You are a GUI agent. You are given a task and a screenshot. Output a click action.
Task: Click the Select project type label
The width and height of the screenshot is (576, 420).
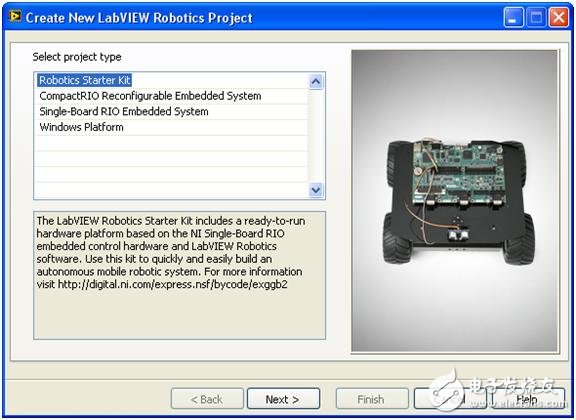coord(77,57)
